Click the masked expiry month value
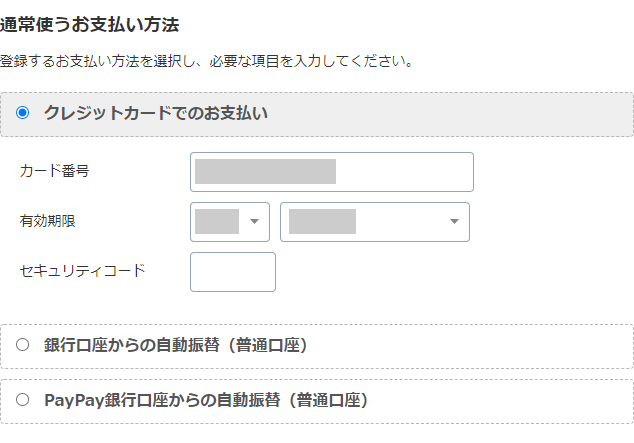634x443 pixels. (217, 221)
